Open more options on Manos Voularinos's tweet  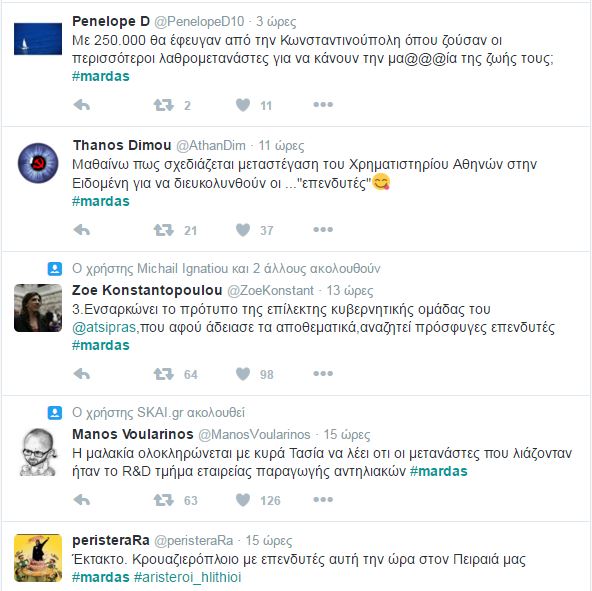[x=323, y=499]
